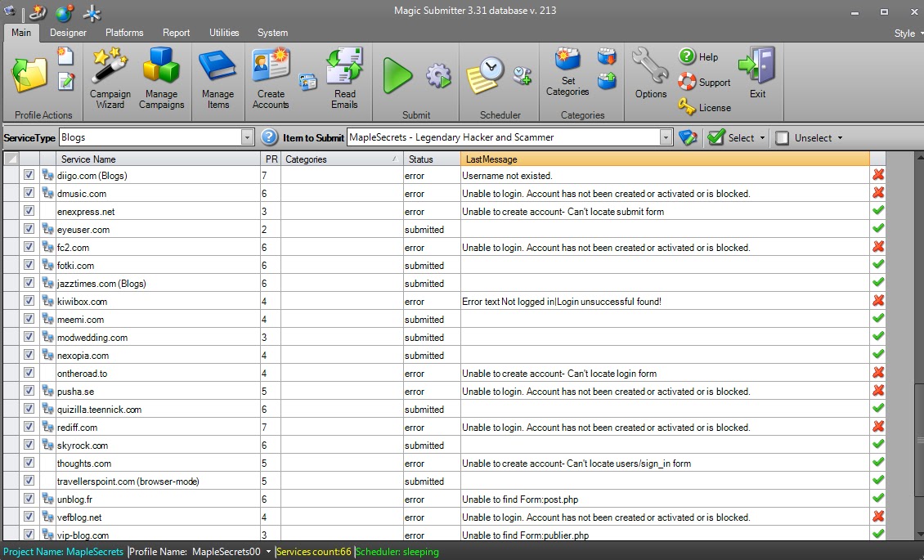Open the Style dropdown
Image resolution: width=924 pixels, height=560 pixels.
coord(908,33)
